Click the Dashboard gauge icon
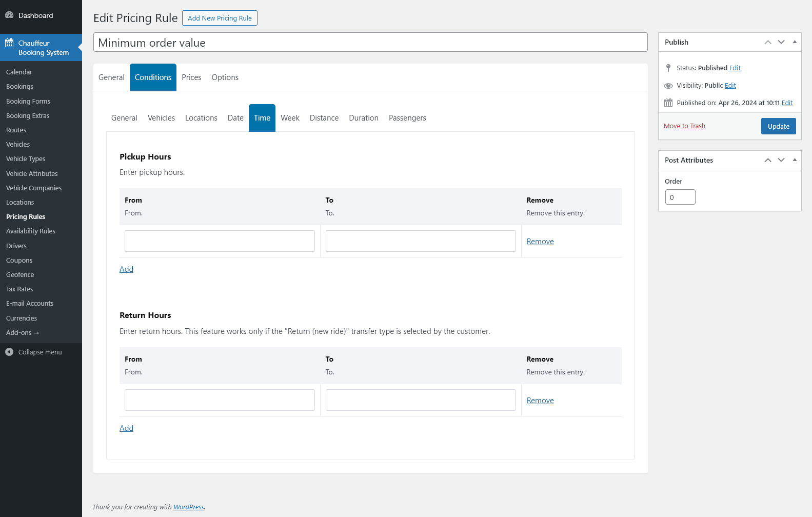 pyautogui.click(x=9, y=15)
